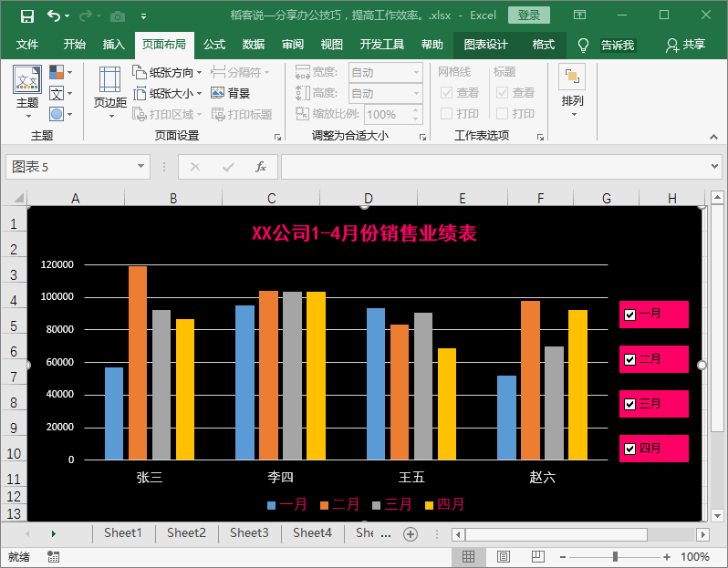Image resolution: width=728 pixels, height=568 pixels.
Task: Uncheck the 二月 checkbox on the chart
Action: (x=630, y=359)
